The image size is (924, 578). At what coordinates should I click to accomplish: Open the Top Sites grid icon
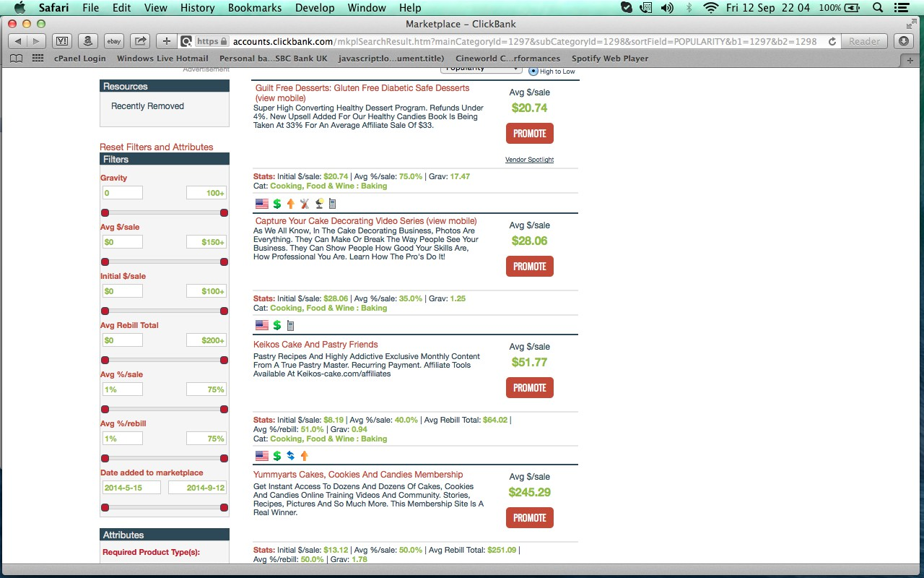coord(38,59)
